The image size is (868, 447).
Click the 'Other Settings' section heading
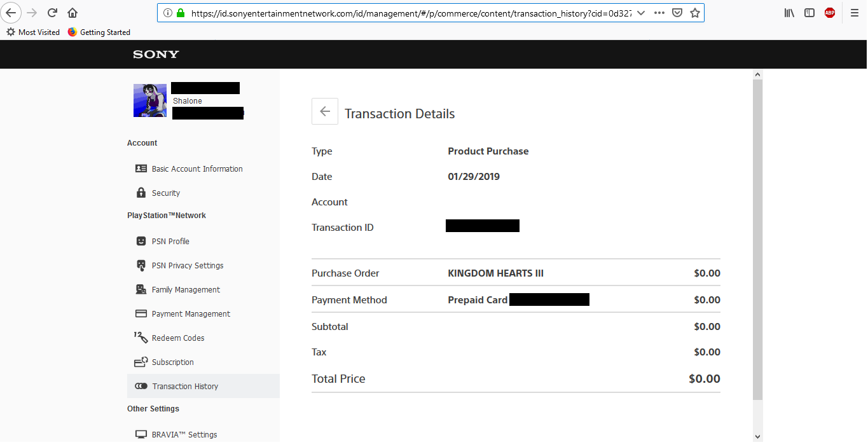click(153, 409)
